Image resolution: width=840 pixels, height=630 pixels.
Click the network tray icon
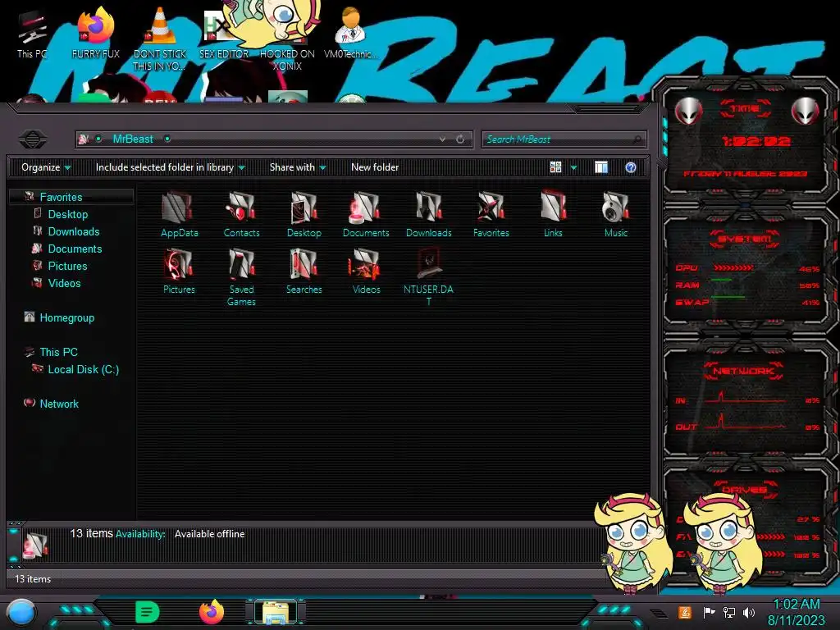(x=729, y=612)
